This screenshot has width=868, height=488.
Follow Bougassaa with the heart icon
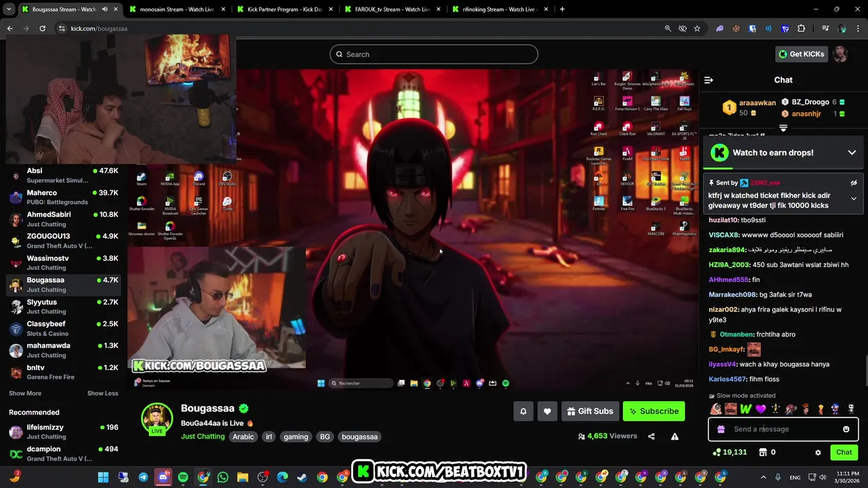(547, 411)
